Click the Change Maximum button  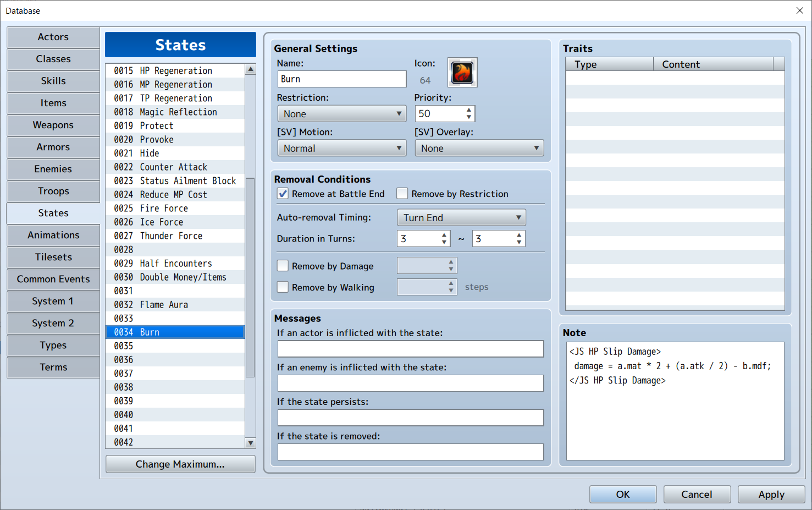tap(180, 464)
